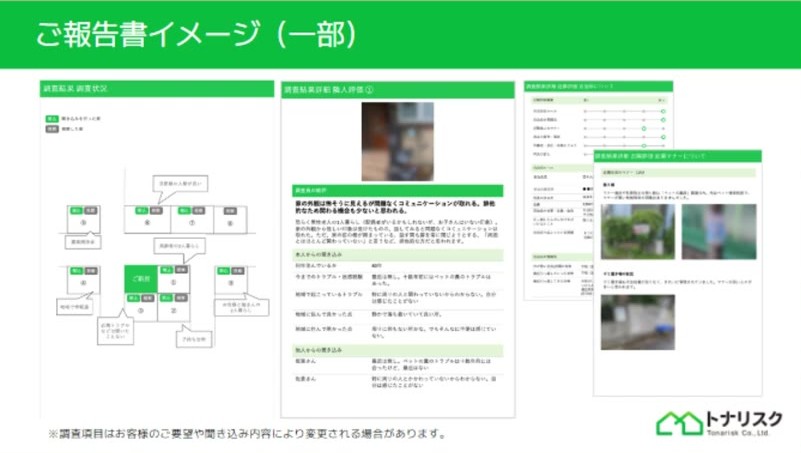The image size is (801, 453).
Task: Click the トナリスク company name text
Action: (x=743, y=419)
